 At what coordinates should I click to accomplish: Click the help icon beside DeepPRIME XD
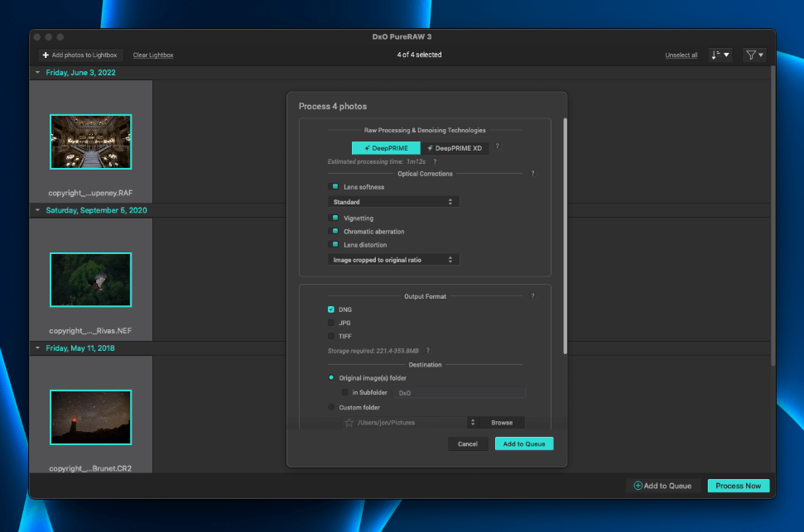point(497,146)
